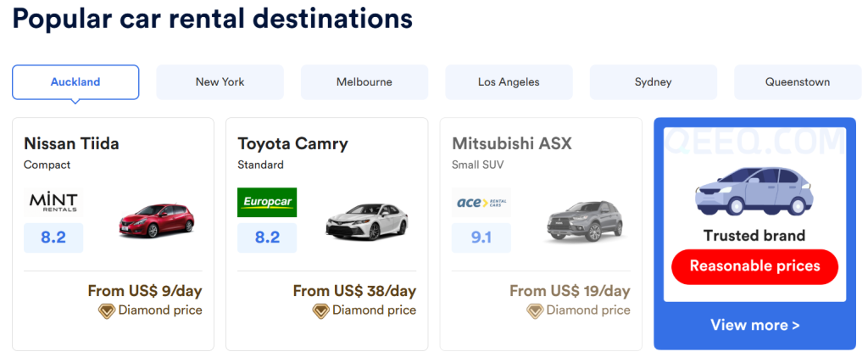Choose the Queenstown destination tab
Screen dimensions: 868x363
[x=798, y=82]
